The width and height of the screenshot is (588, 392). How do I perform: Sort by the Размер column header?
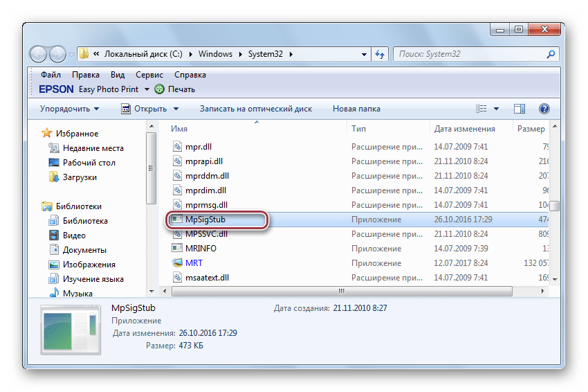coord(531,128)
